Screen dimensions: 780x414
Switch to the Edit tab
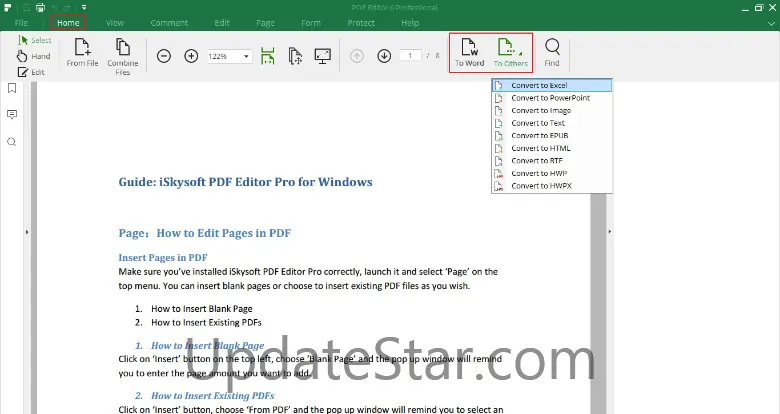[x=222, y=23]
